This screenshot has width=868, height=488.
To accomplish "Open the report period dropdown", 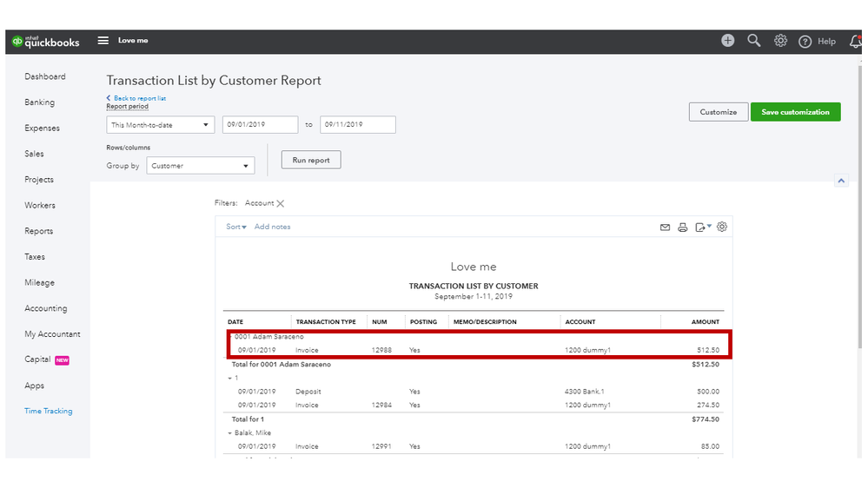I will point(160,125).
